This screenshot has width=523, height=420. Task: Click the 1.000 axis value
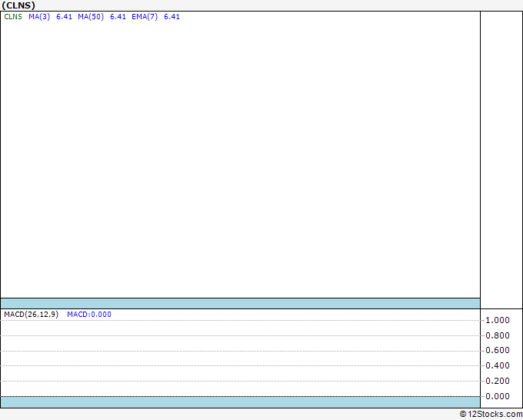[x=498, y=320]
